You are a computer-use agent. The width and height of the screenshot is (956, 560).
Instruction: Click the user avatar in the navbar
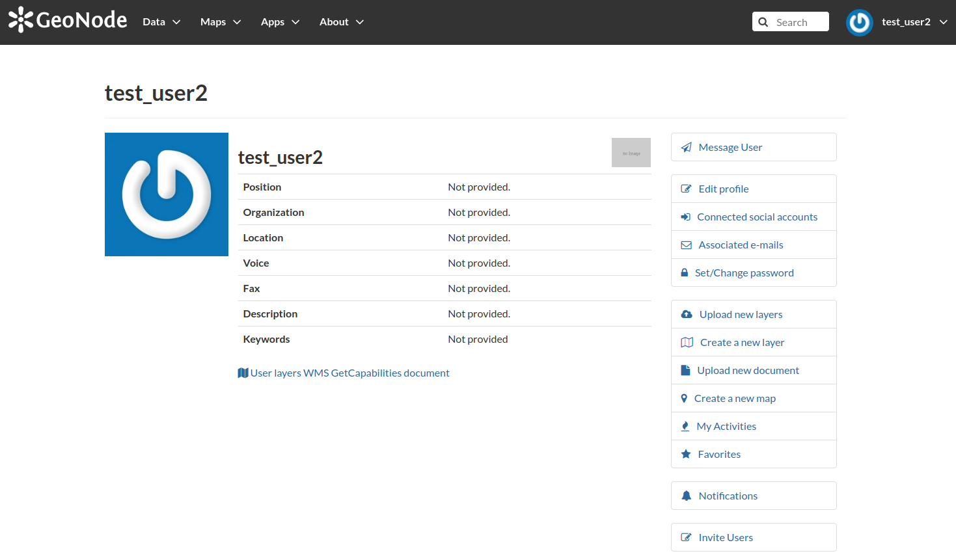859,23
